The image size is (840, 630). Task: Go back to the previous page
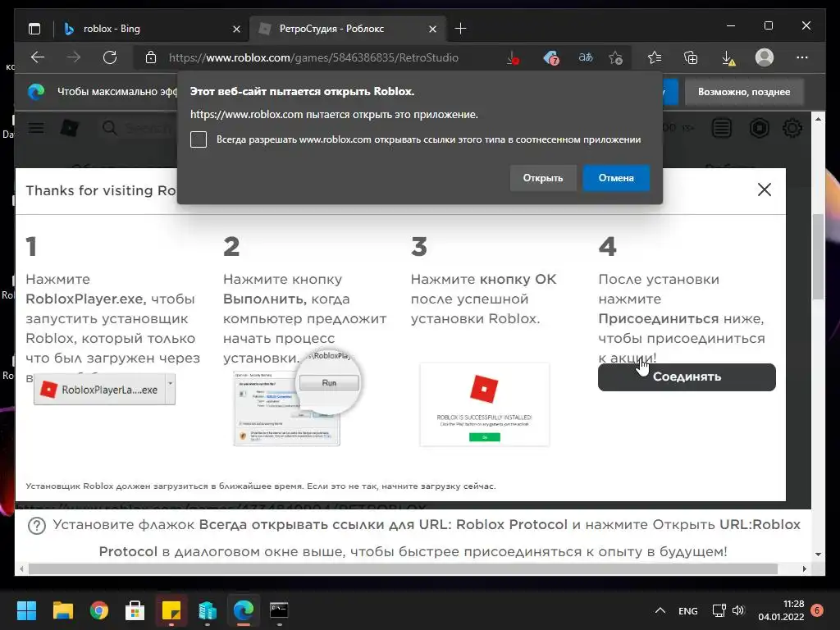38,57
